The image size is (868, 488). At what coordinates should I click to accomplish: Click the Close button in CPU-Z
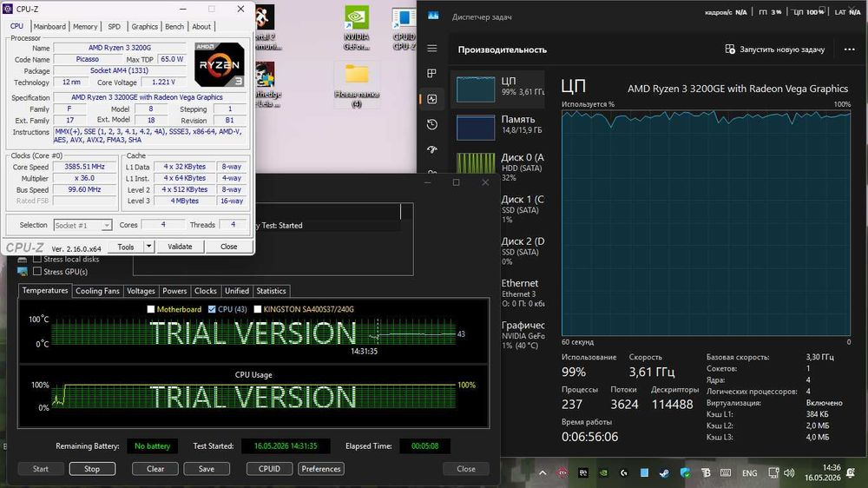[x=228, y=247]
